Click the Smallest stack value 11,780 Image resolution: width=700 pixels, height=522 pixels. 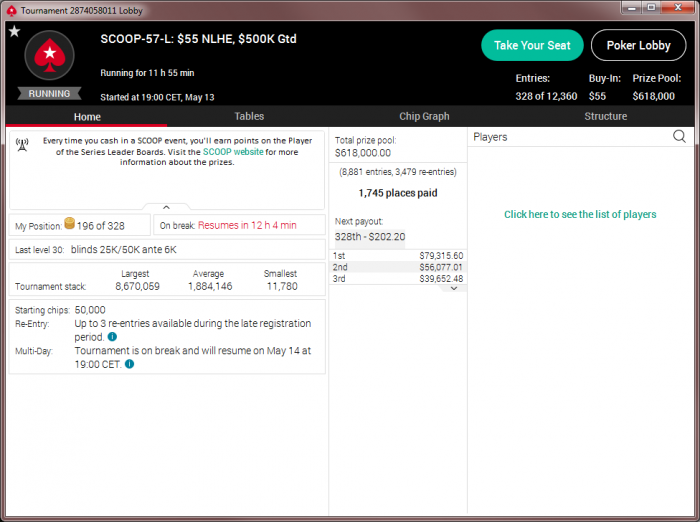(x=282, y=286)
